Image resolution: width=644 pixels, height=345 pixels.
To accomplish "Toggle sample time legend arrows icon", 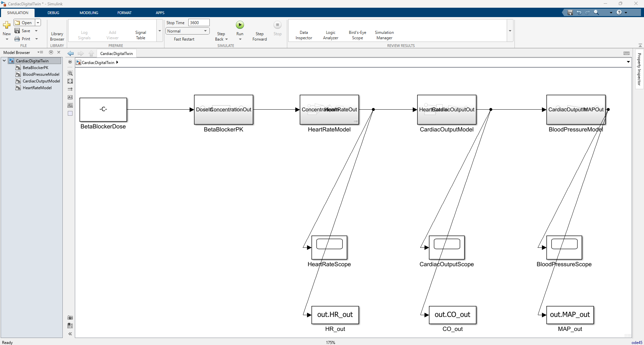I will (70, 89).
